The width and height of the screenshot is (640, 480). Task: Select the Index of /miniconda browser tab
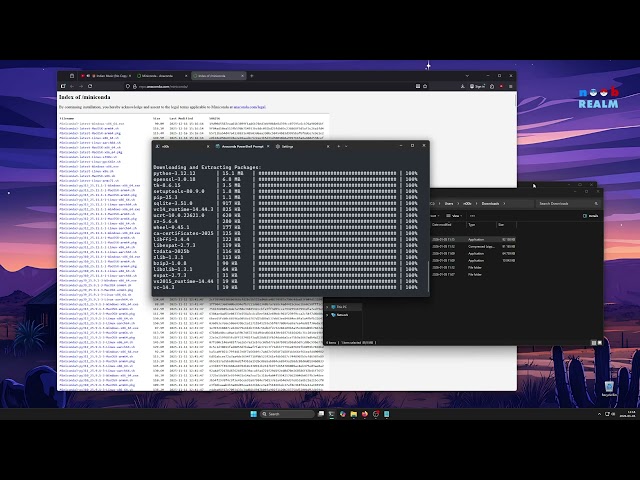(218, 76)
